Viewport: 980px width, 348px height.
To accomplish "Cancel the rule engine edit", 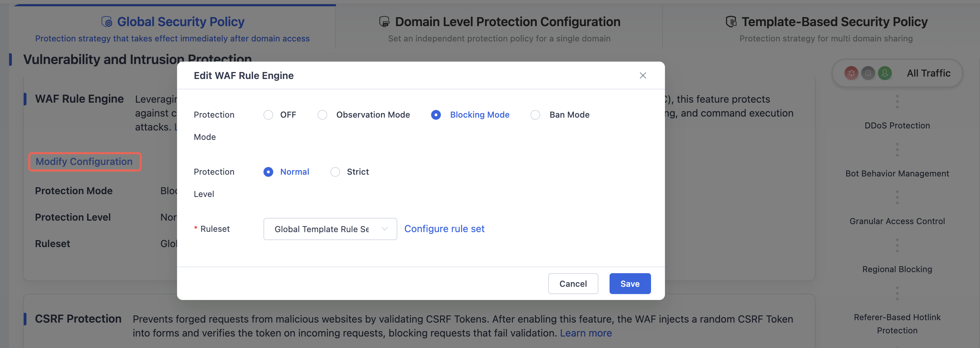I will 573,283.
